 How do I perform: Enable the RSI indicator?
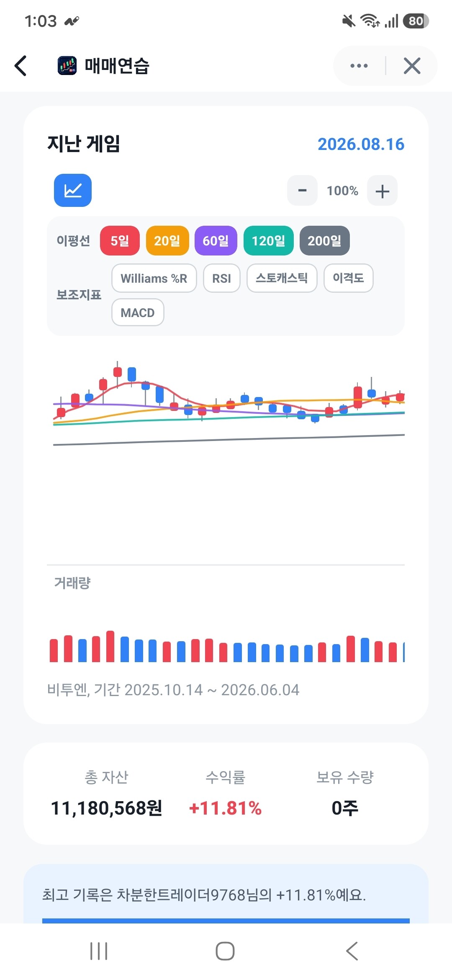pyautogui.click(x=222, y=278)
